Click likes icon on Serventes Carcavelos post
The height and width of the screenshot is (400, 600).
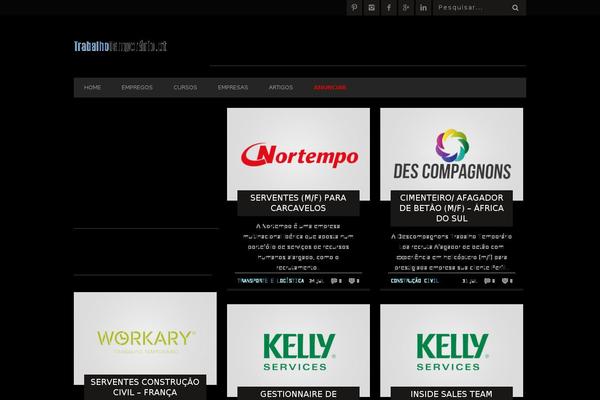[x=354, y=281]
